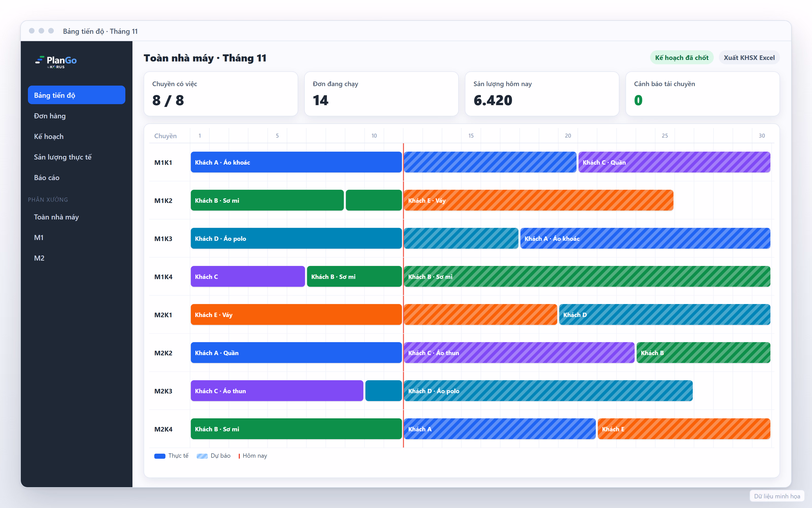The image size is (812, 508).
Task: Open the Đơn đang chạy card
Action: [x=381, y=94]
